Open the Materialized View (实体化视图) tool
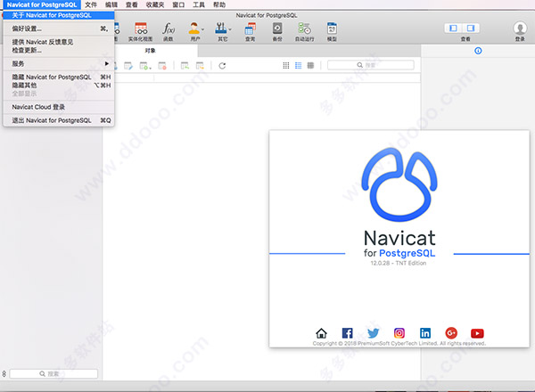Image resolution: width=535 pixels, height=392 pixels. pyautogui.click(x=141, y=32)
